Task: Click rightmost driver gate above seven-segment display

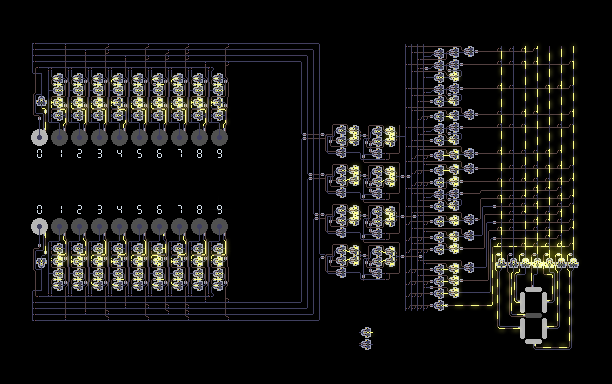Action: (573, 263)
